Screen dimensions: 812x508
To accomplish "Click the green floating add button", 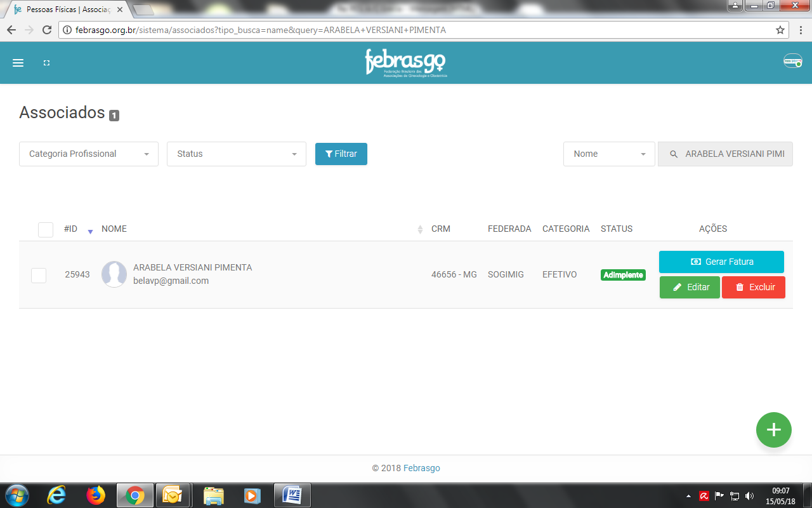I will click(773, 430).
